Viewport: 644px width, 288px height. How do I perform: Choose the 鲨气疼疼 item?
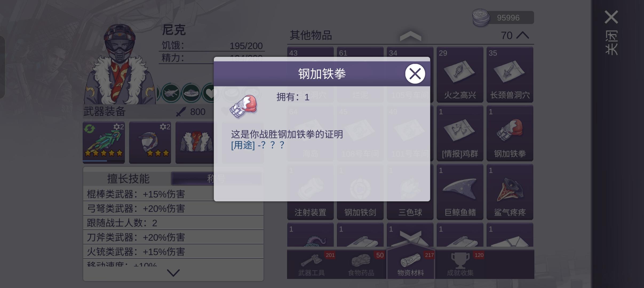(510, 192)
